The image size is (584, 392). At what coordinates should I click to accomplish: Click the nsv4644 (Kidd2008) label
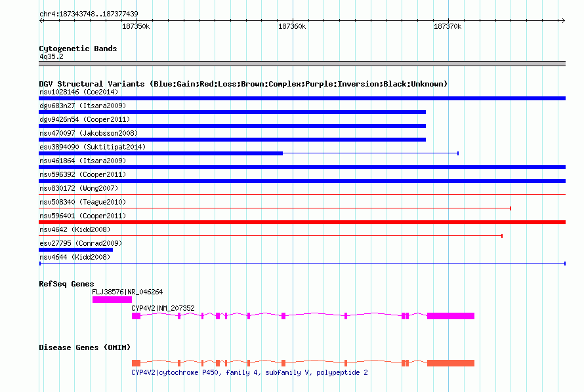pyautogui.click(x=75, y=257)
